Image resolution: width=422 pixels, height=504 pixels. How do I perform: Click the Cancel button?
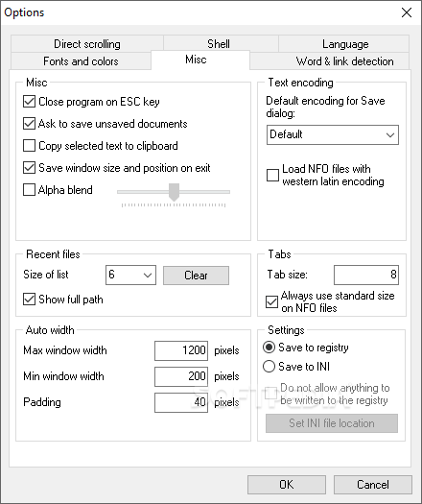(x=372, y=485)
